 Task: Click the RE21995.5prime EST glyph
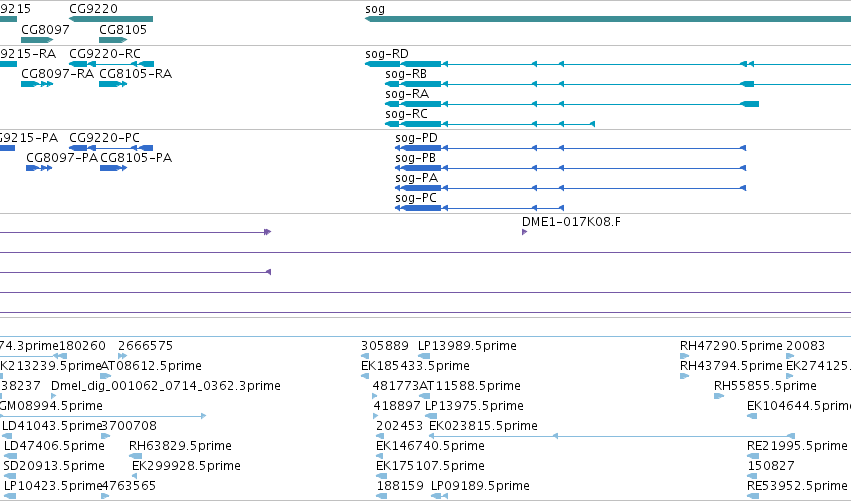coord(752,456)
